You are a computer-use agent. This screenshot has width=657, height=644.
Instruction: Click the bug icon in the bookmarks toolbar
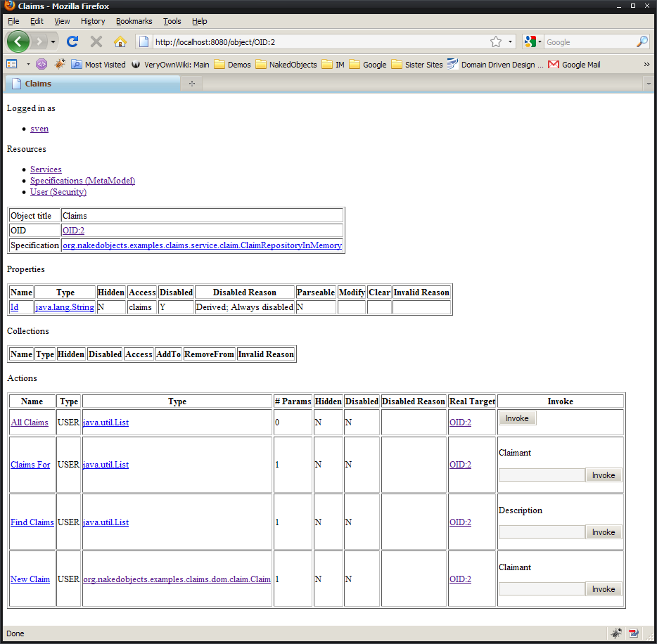(60, 64)
